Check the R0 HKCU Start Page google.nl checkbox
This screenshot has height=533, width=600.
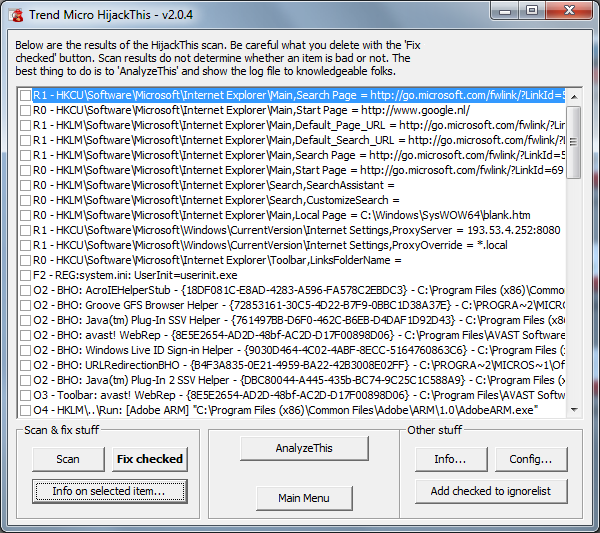click(26, 110)
